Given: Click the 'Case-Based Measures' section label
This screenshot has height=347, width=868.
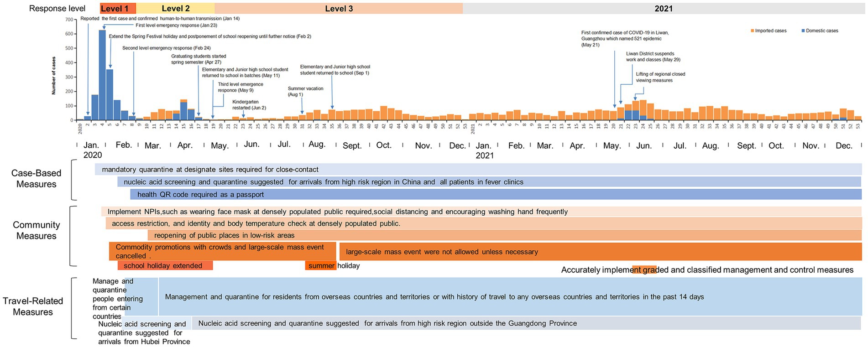Looking at the screenshot, I should [37, 179].
